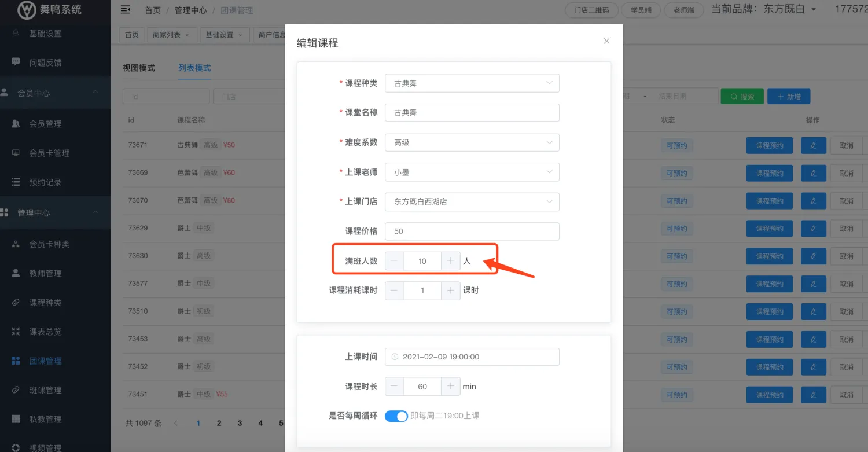This screenshot has width=868, height=452.
Task: Close the 商家列表 tab with its x
Action: coord(187,35)
